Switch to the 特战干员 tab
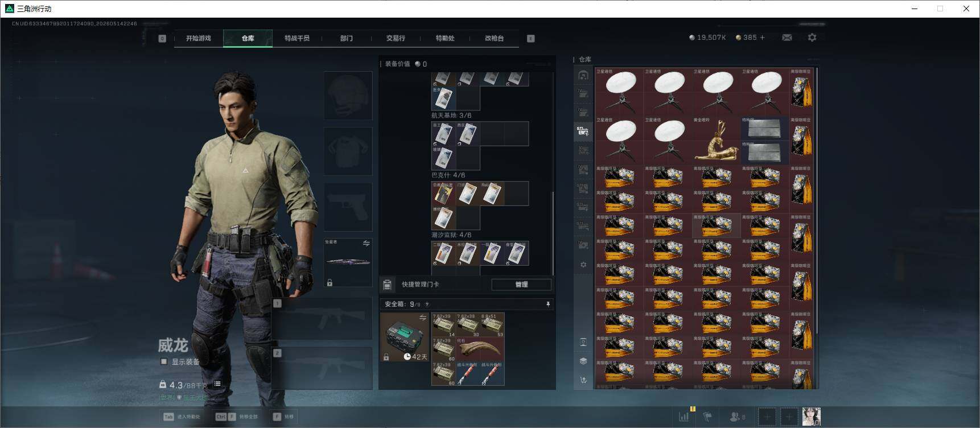Screen dimensions: 980x428 pyautogui.click(x=297, y=38)
